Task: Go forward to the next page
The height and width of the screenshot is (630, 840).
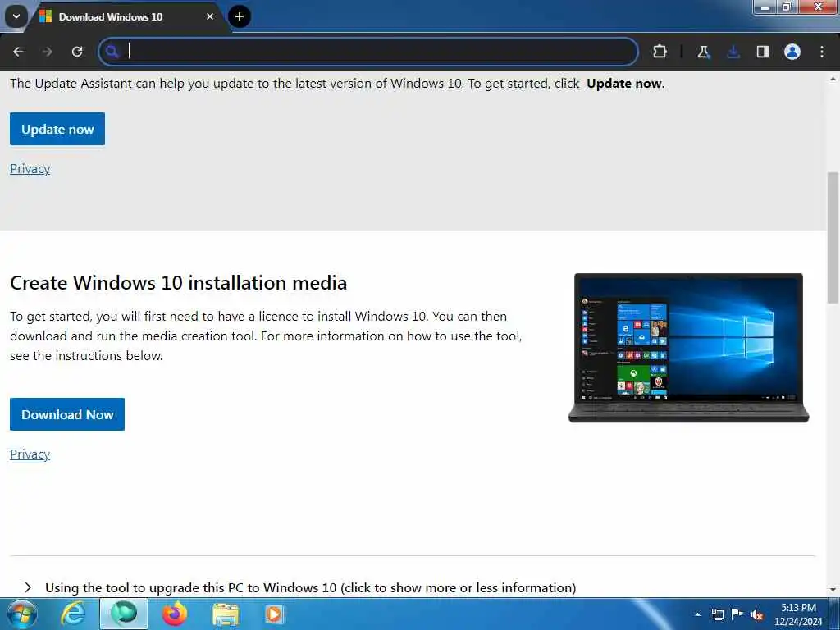Action: (x=47, y=52)
